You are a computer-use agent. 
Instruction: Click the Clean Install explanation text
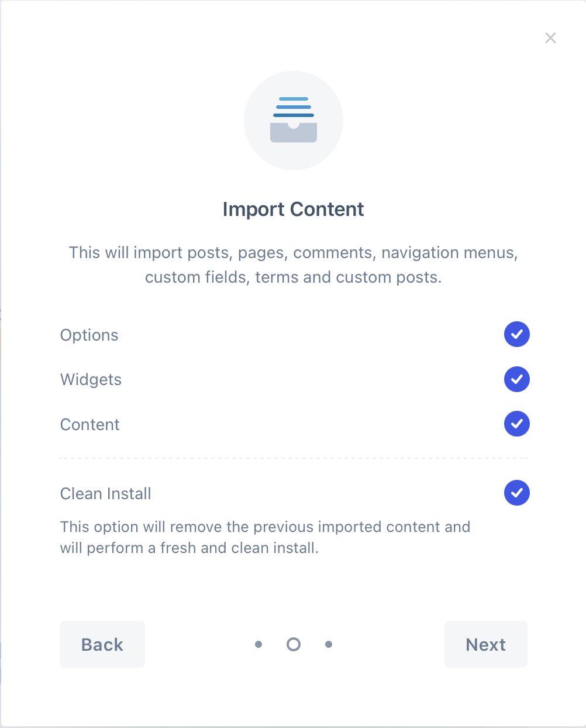pyautogui.click(x=265, y=537)
